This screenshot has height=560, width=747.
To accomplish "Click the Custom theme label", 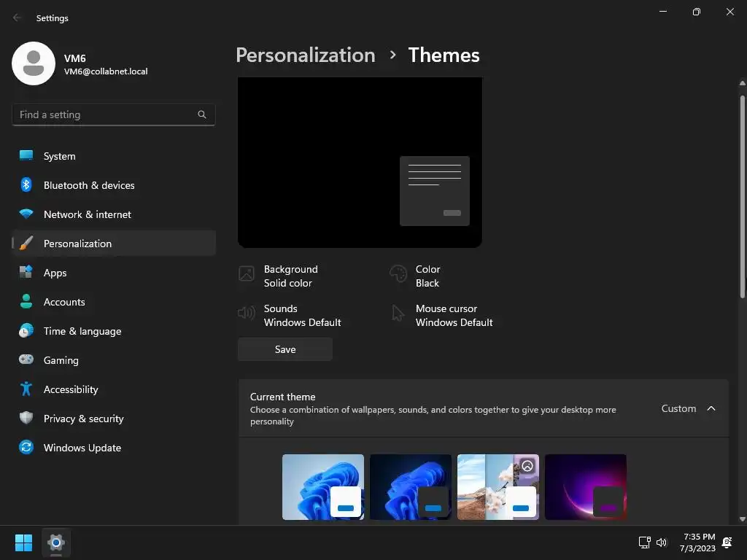I will click(x=678, y=408).
